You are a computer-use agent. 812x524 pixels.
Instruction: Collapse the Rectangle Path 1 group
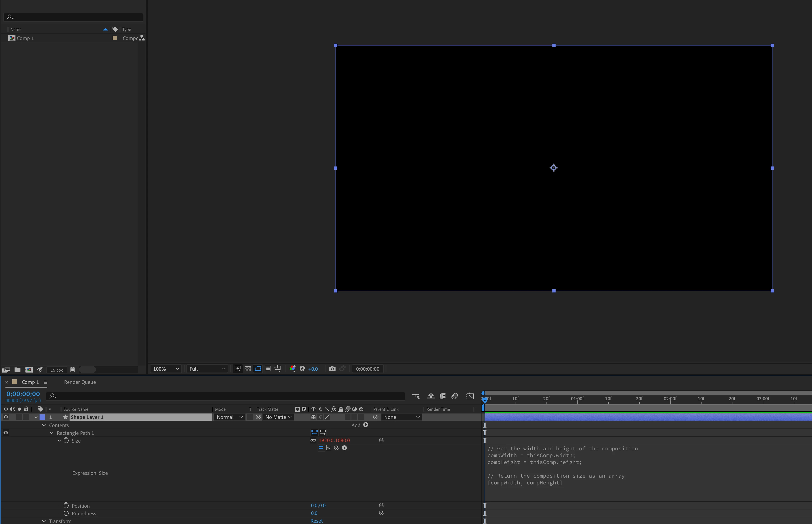coord(52,433)
